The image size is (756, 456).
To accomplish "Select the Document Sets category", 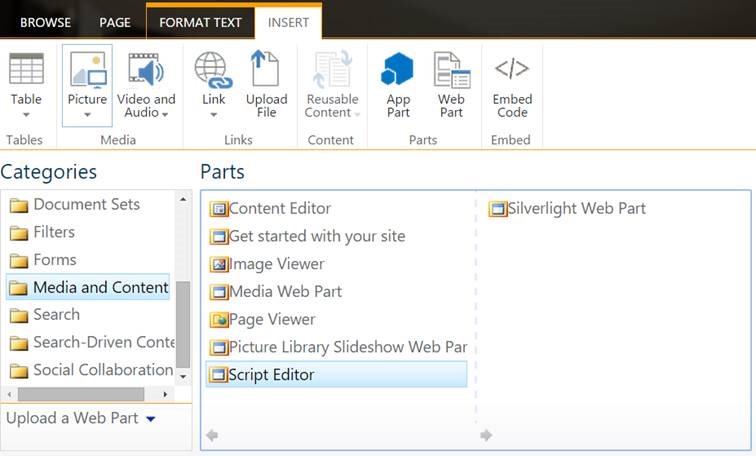I will point(88,204).
